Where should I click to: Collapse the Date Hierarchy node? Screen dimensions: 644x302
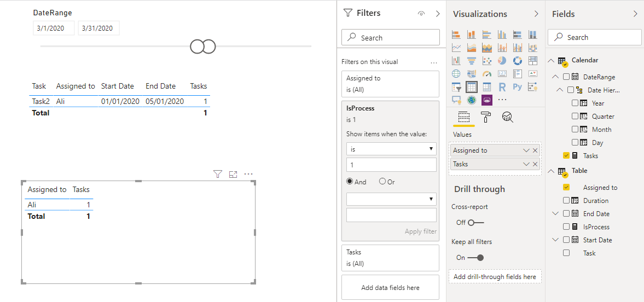[560, 90]
